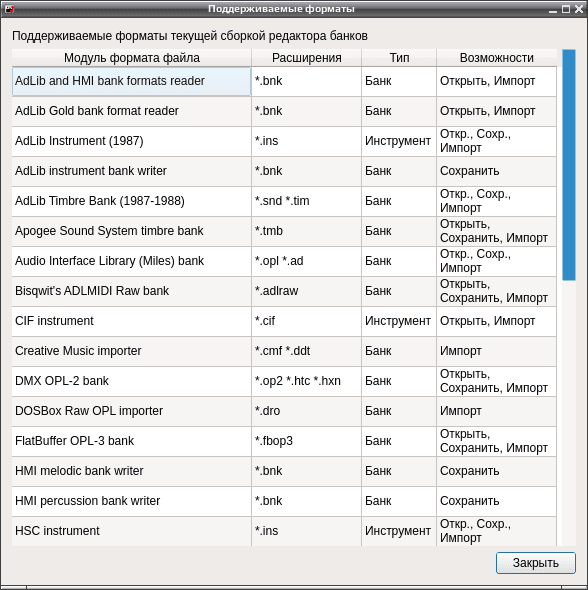The image size is (588, 590).
Task: Click the *.ins extension in the AdLib Instrument (1987) row
Action: click(x=307, y=141)
